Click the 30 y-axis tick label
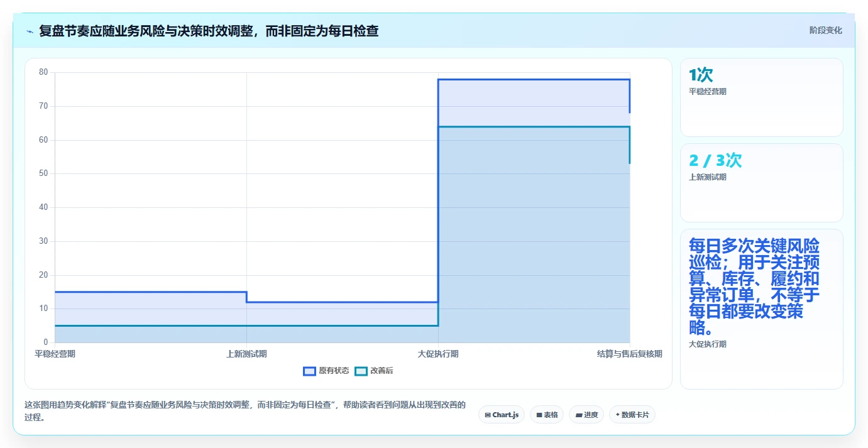 pyautogui.click(x=44, y=241)
